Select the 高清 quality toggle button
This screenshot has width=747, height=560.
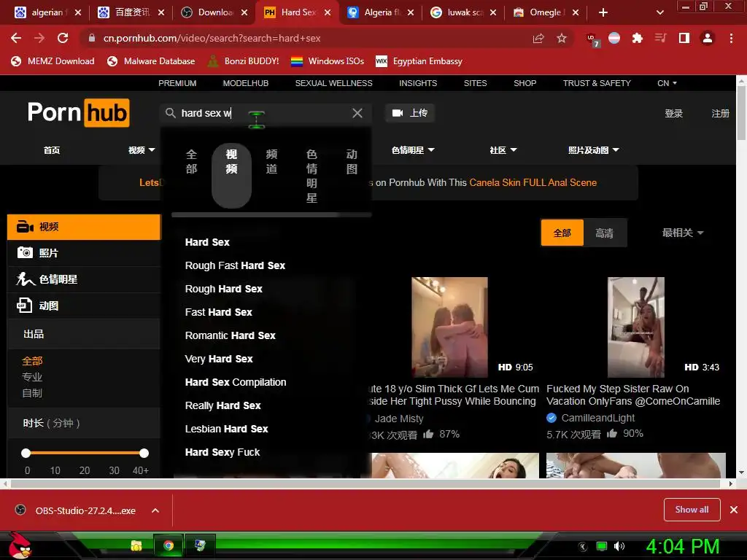[x=605, y=233]
